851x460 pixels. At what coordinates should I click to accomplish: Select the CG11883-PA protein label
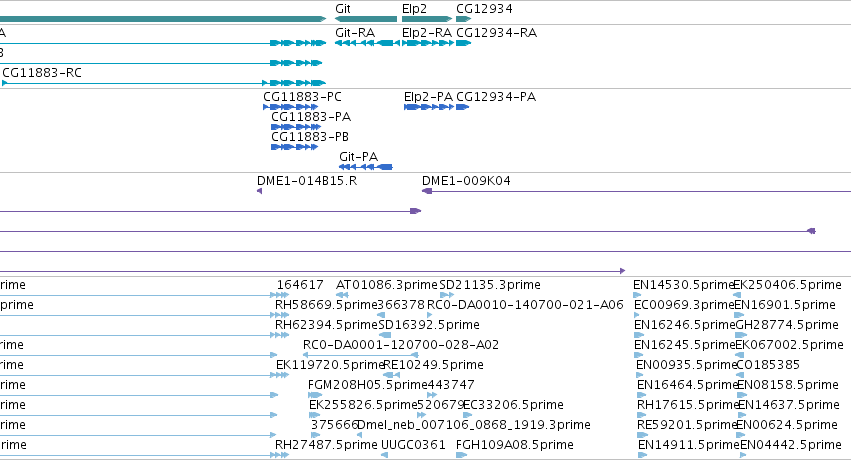[311, 117]
